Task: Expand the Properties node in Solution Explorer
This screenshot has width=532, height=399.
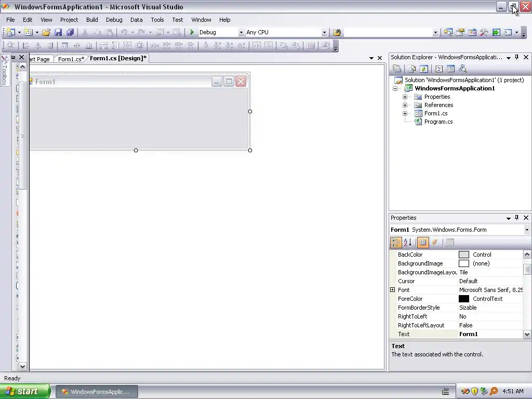Action: click(x=405, y=97)
